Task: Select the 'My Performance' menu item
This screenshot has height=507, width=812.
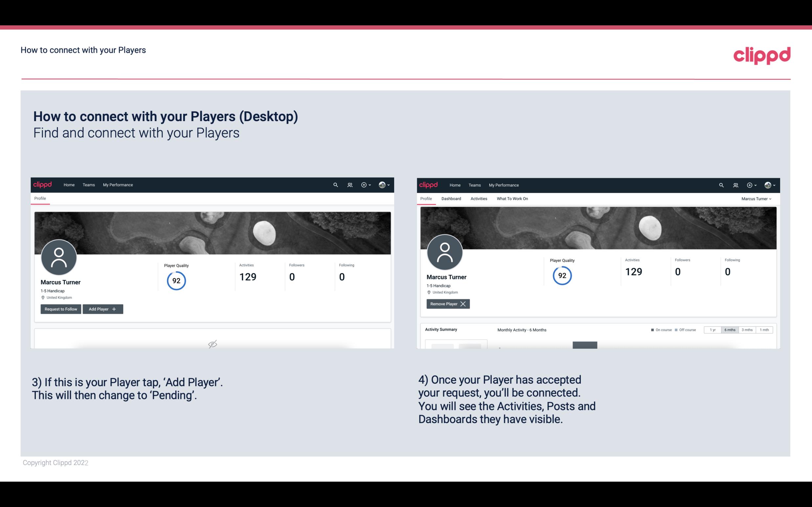Action: pyautogui.click(x=117, y=185)
